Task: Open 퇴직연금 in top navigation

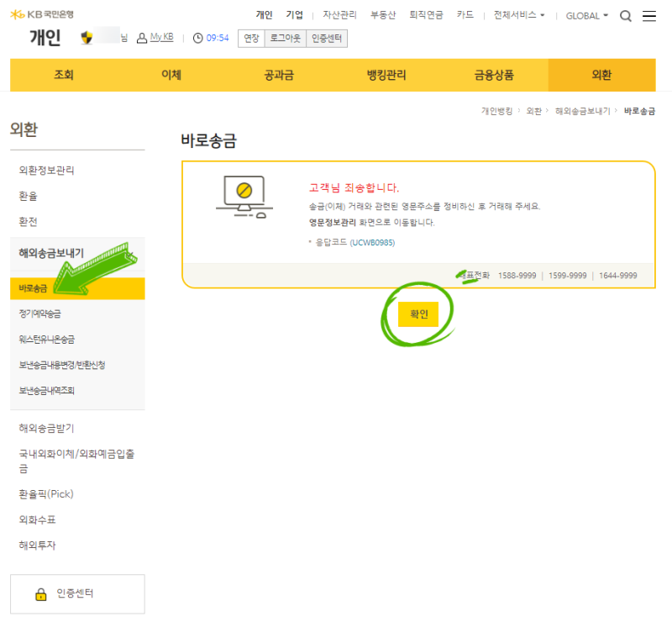Action: click(426, 15)
